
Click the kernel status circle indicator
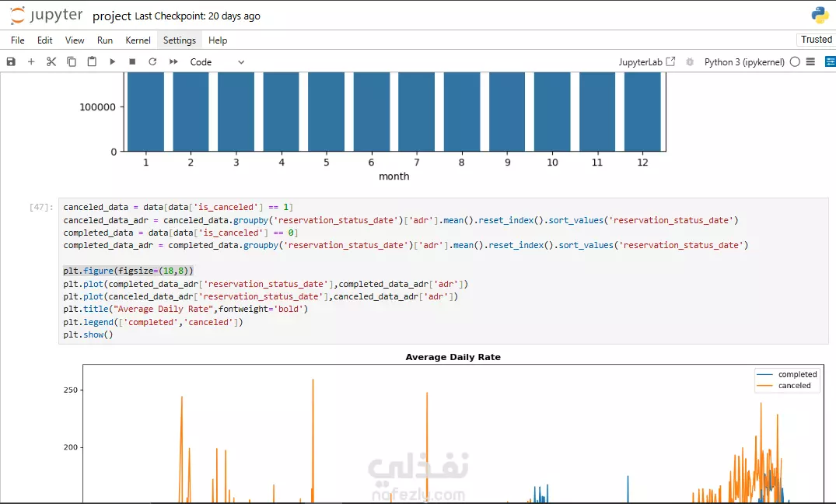click(795, 62)
